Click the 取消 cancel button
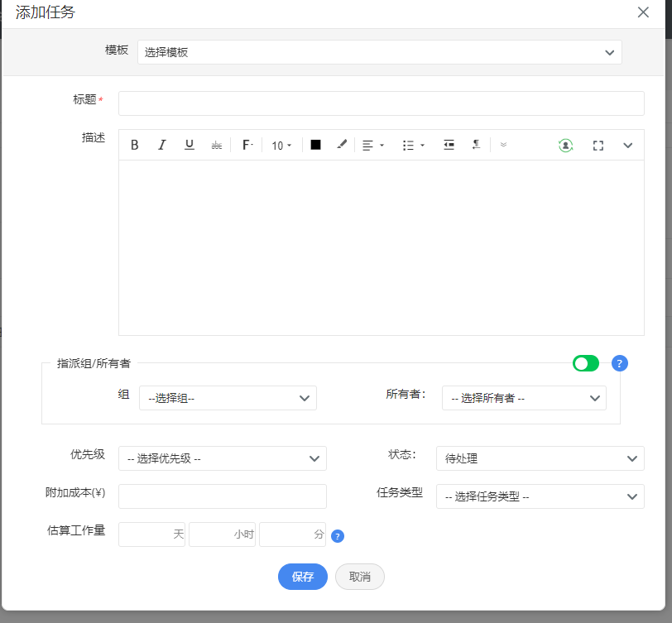This screenshot has height=623, width=672. coord(360,577)
